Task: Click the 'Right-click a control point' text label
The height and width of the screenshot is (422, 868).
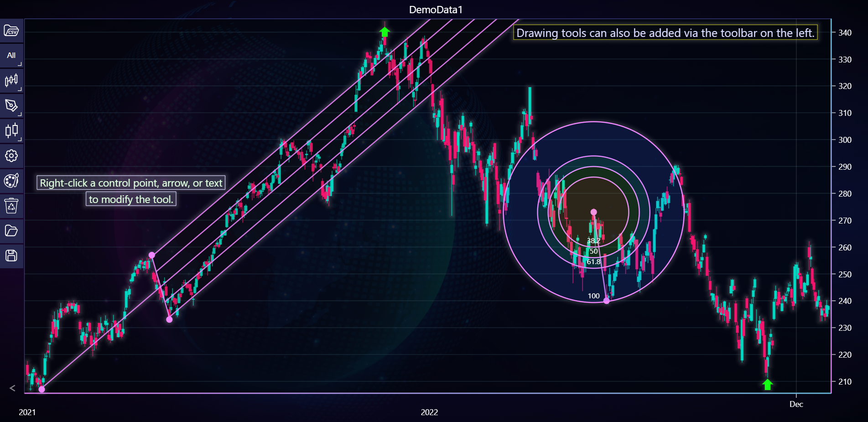Action: (x=131, y=183)
